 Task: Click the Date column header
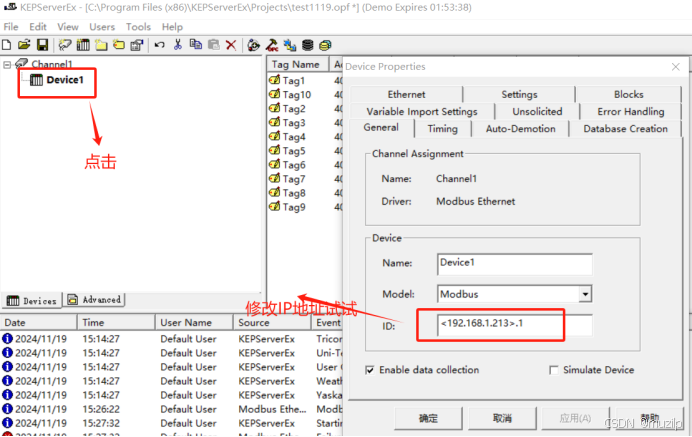click(x=39, y=323)
